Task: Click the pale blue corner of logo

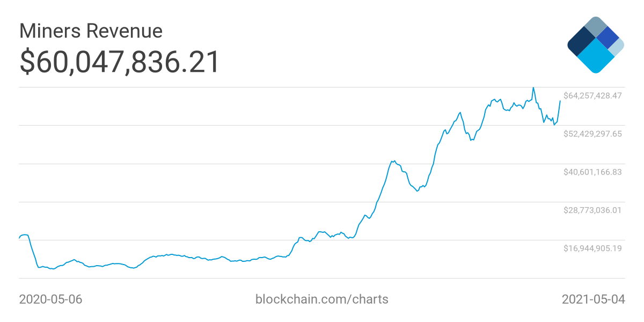Action: pos(617,47)
